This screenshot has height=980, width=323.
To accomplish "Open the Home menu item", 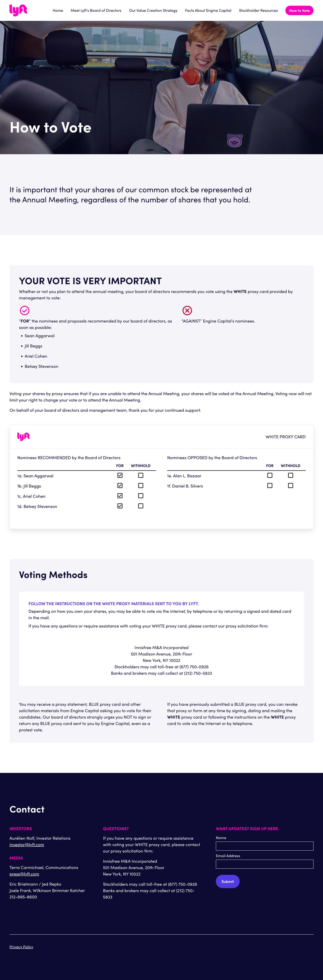I will [58, 11].
